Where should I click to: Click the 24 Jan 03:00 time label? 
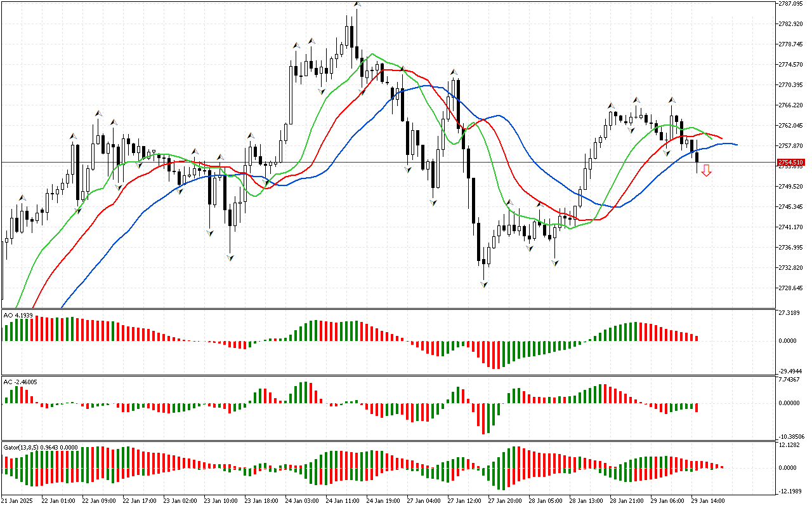click(302, 500)
